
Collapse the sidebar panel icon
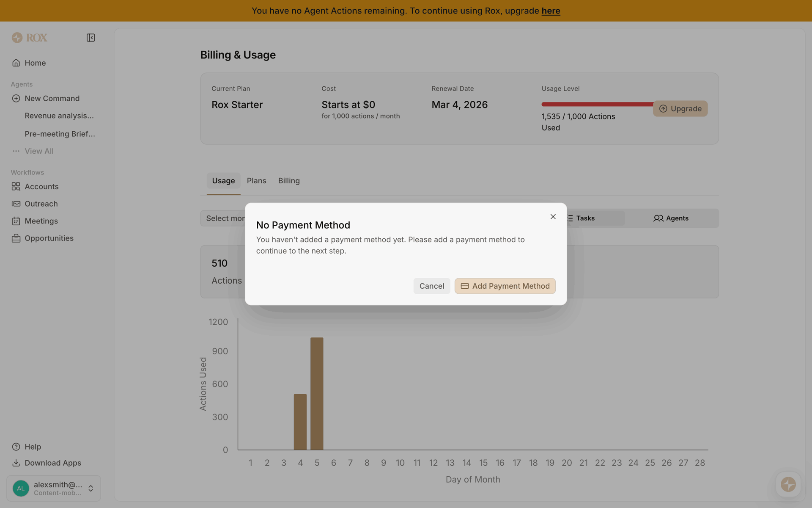[91, 38]
